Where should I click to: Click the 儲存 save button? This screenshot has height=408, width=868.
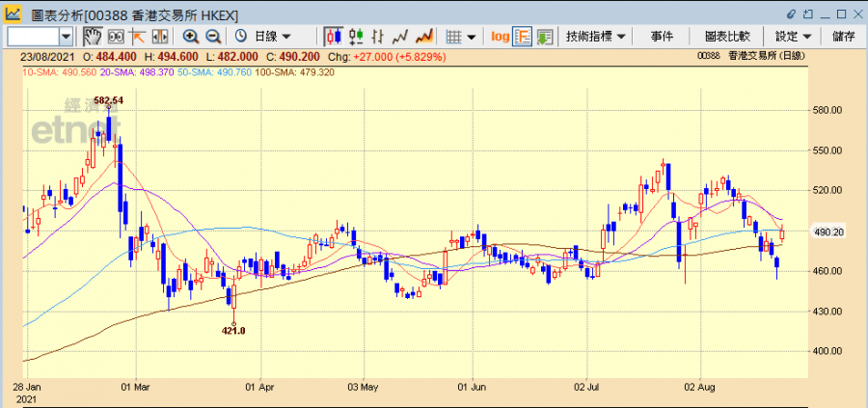tap(843, 36)
